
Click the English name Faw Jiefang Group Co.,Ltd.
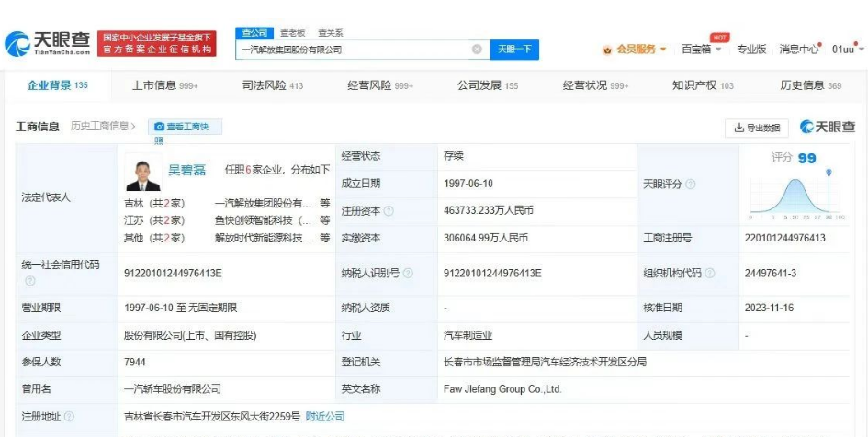[x=502, y=389]
